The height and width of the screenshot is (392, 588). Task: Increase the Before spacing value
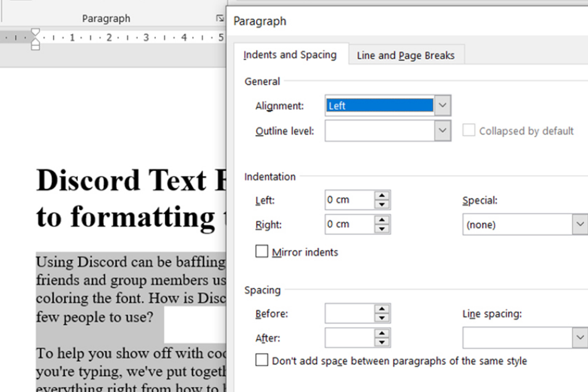coord(381,309)
